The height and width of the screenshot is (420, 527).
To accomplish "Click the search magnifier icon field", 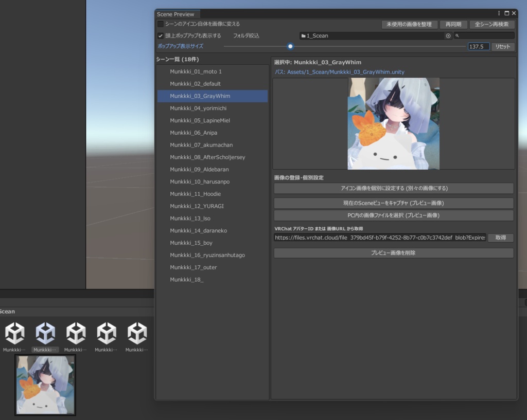I will 484,35.
